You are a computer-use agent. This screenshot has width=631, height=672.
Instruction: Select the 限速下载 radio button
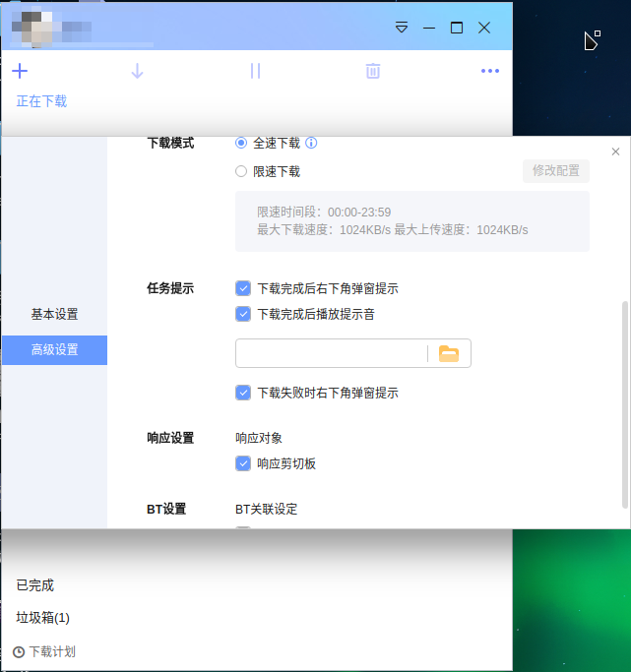(x=241, y=171)
